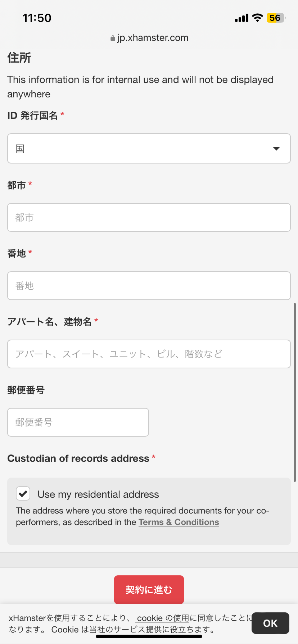Open the Terms & Conditions link

coord(179,522)
